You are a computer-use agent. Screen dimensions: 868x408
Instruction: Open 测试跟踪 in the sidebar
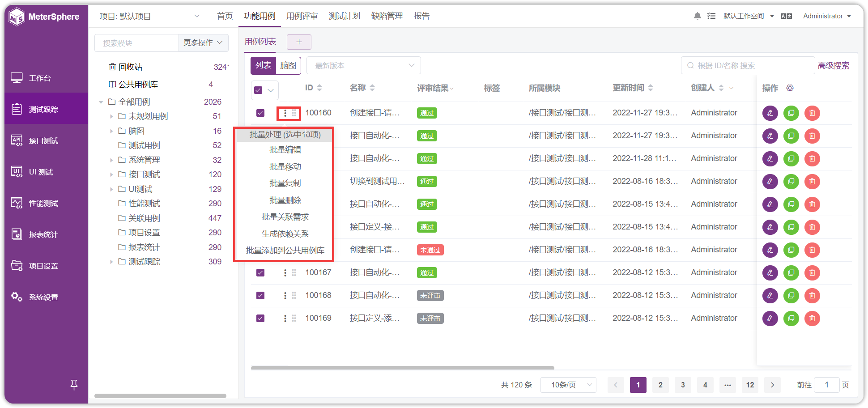[46, 109]
